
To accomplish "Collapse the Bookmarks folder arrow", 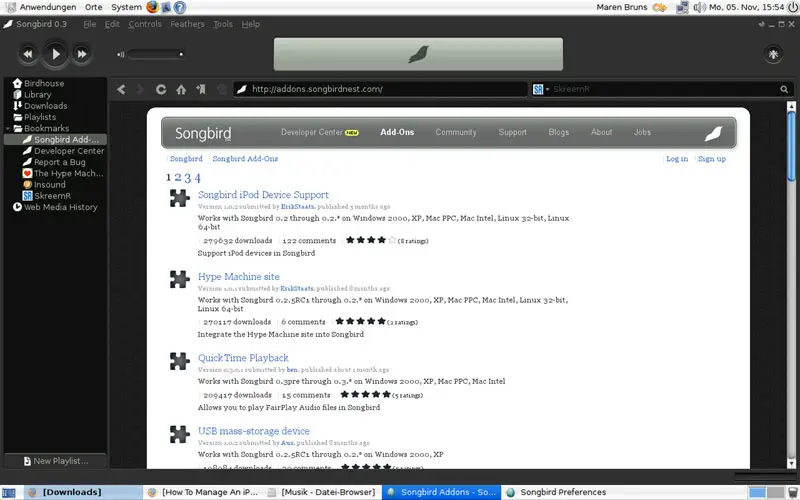I will click(8, 129).
